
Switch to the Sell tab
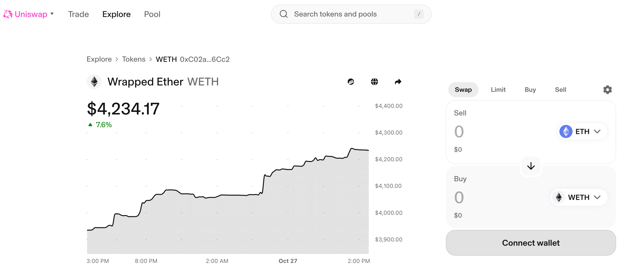(x=561, y=89)
